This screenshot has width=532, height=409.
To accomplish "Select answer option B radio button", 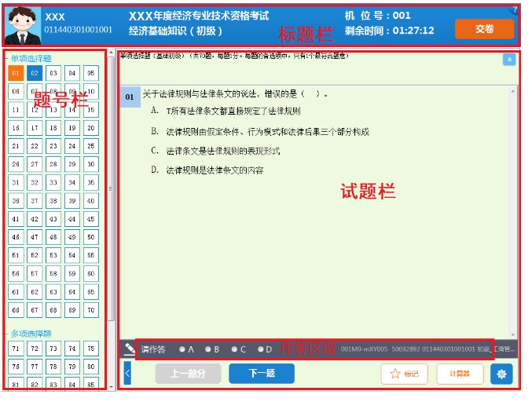I will click(208, 349).
